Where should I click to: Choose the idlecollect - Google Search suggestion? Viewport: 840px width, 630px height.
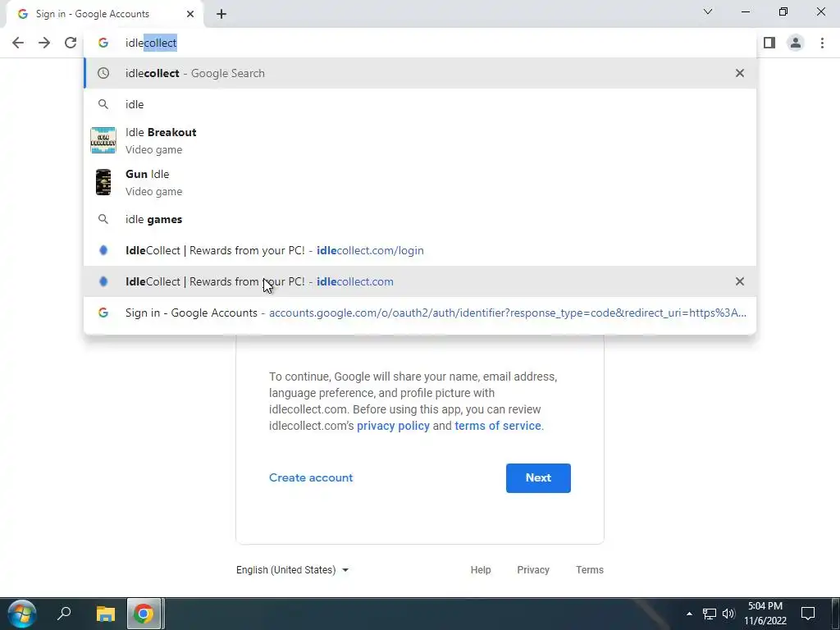point(420,73)
